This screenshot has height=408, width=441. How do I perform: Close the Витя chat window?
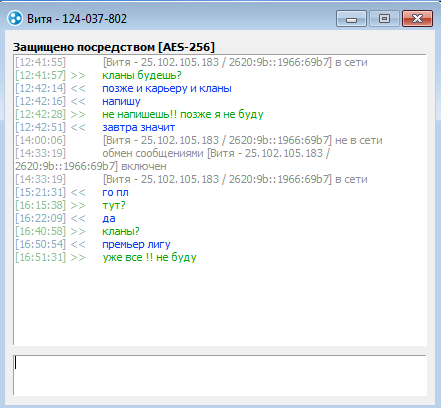[x=417, y=18]
